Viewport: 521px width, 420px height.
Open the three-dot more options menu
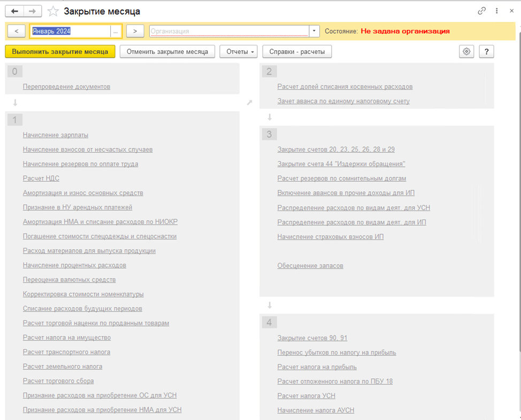tap(497, 11)
